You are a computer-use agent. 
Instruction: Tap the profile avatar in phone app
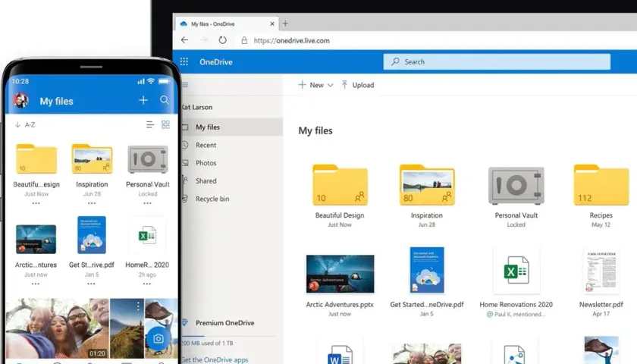(x=21, y=100)
